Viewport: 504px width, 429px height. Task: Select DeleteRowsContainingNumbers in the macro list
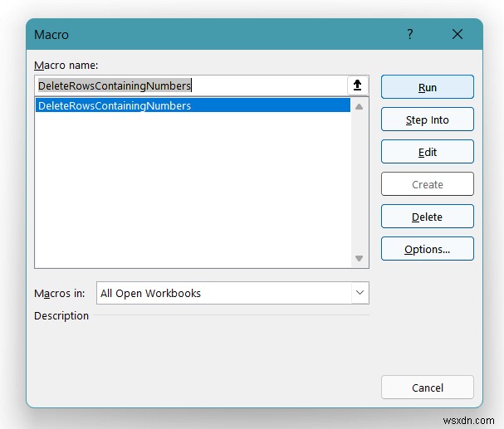tap(193, 105)
